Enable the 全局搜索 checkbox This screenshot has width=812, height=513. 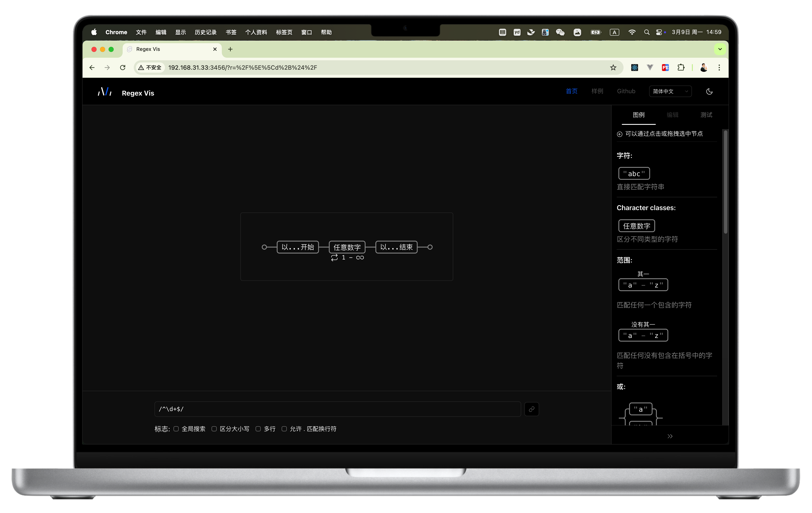[x=176, y=429]
